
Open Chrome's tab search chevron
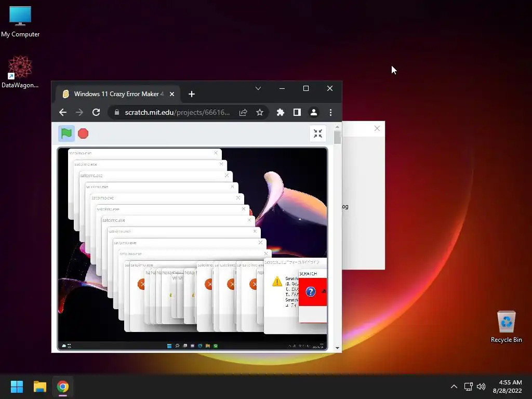point(258,88)
